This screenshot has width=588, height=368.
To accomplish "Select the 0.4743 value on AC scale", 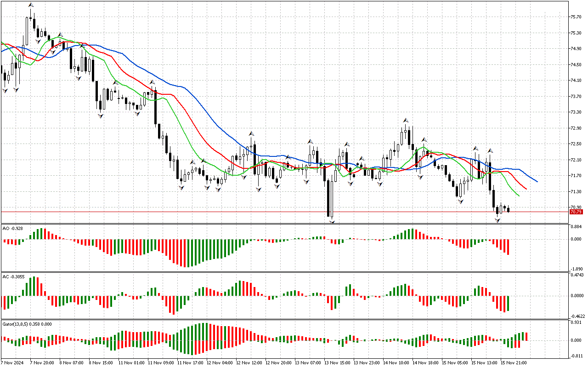I will click(x=577, y=275).
